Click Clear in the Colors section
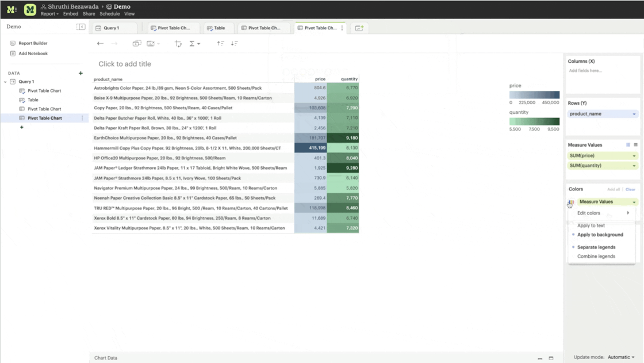Viewport: 644px width, 363px height. 630,189
